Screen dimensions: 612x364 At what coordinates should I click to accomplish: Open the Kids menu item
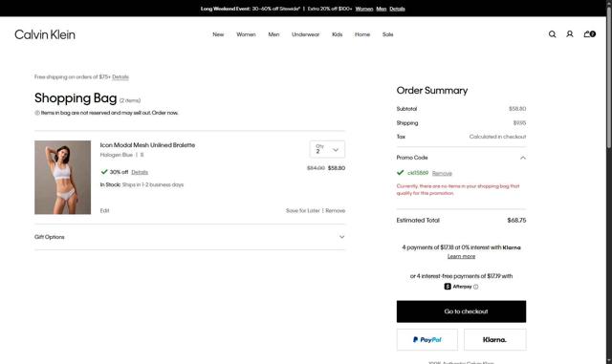338,34
